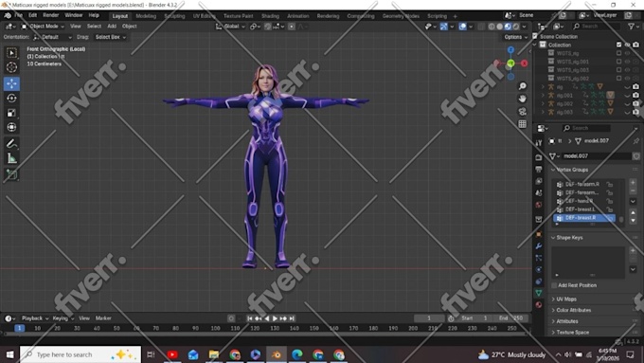The image size is (644, 363).
Task: Open the Object Data green triangle tab
Action: click(539, 293)
